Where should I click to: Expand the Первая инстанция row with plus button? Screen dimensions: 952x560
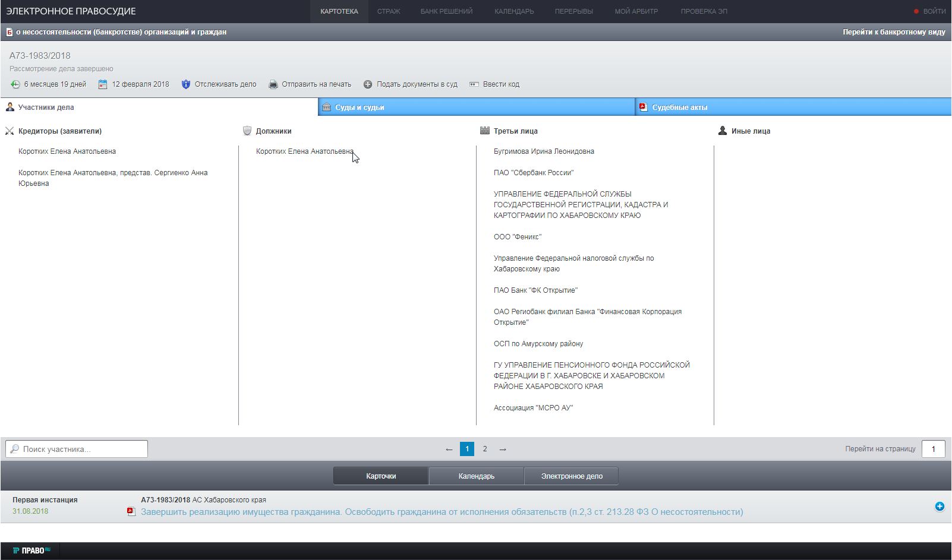coord(940,507)
